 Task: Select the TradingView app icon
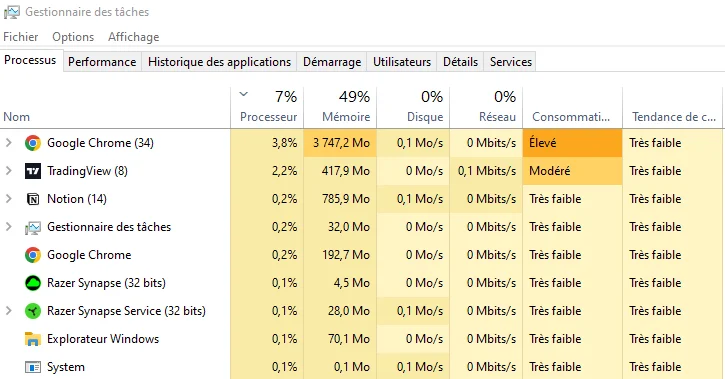point(33,171)
